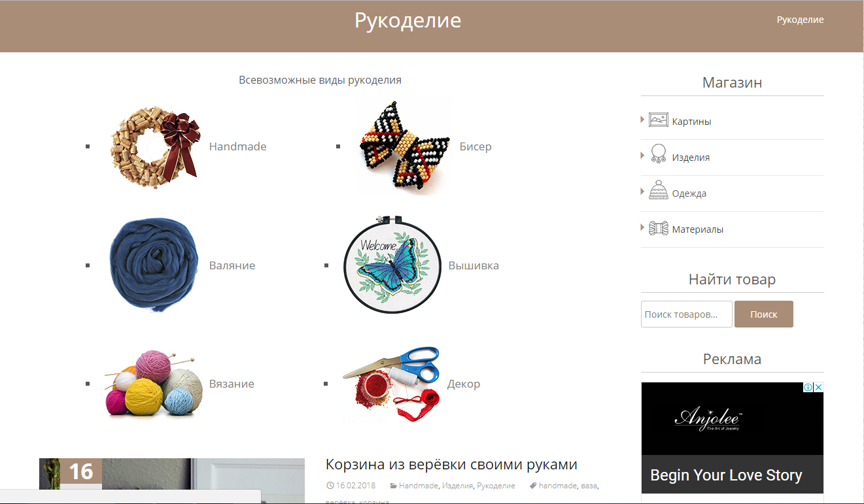This screenshot has height=504, width=864.
Task: Click the post date 16.02.2018
Action: (356, 486)
